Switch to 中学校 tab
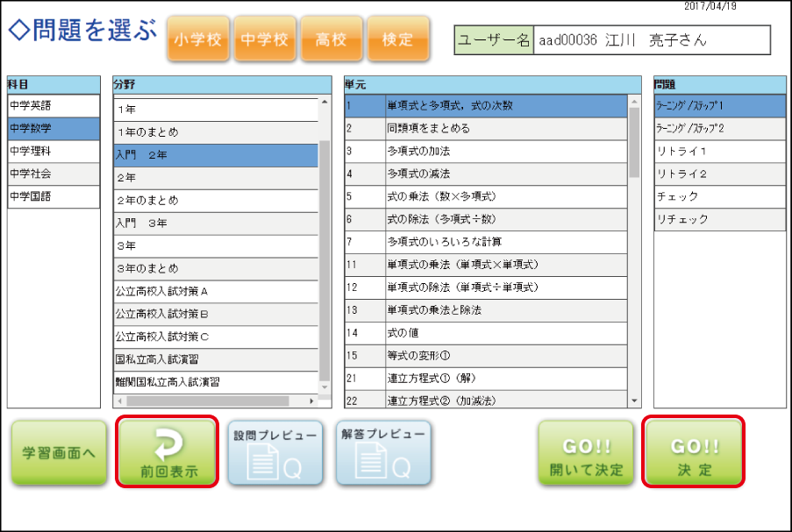This screenshot has height=532, width=792. coord(265,39)
